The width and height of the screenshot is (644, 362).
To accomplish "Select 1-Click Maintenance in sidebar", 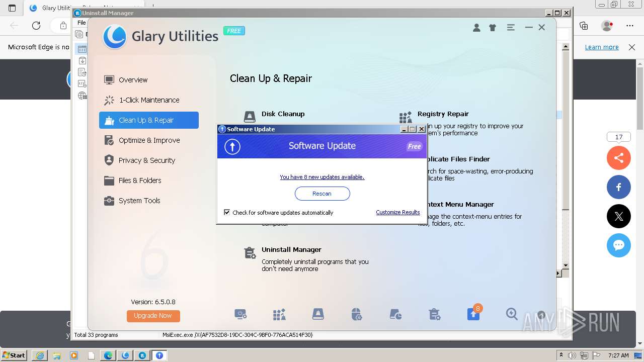I will [x=149, y=100].
